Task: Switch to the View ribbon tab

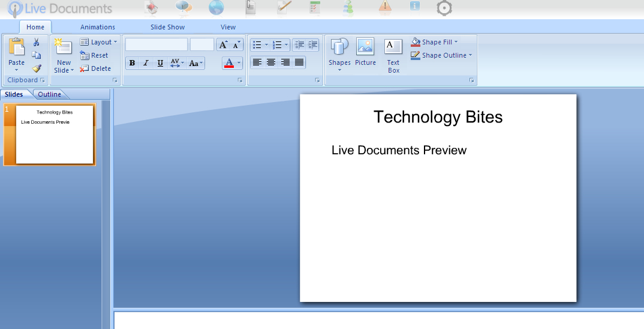Action: (x=228, y=27)
